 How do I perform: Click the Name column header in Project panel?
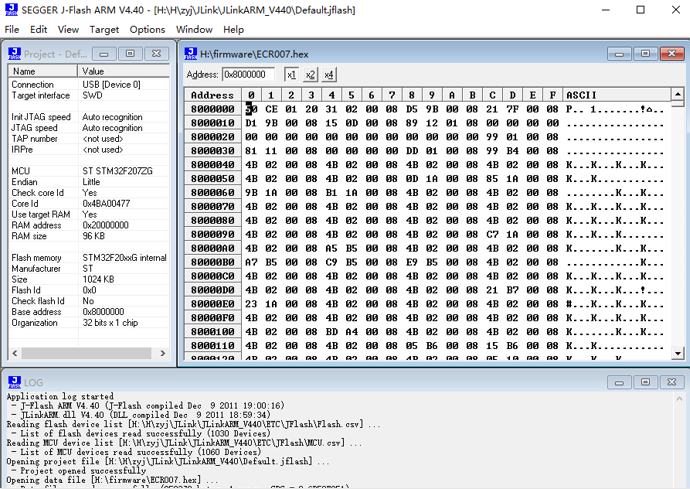coord(40,71)
